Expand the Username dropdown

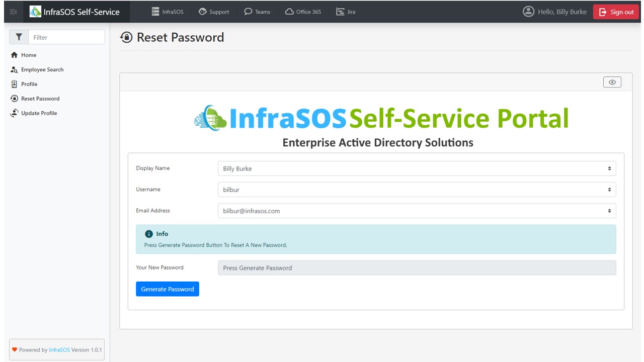point(417,190)
